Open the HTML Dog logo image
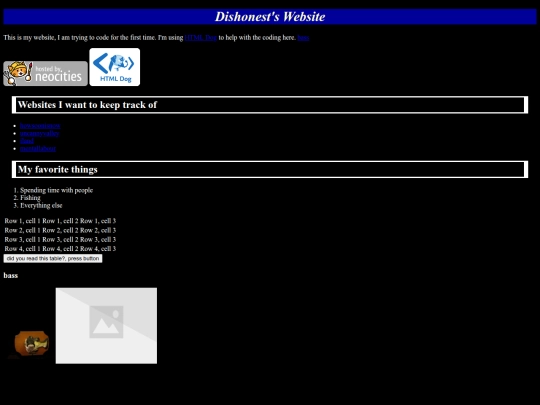This screenshot has height=405, width=540. pos(115,67)
